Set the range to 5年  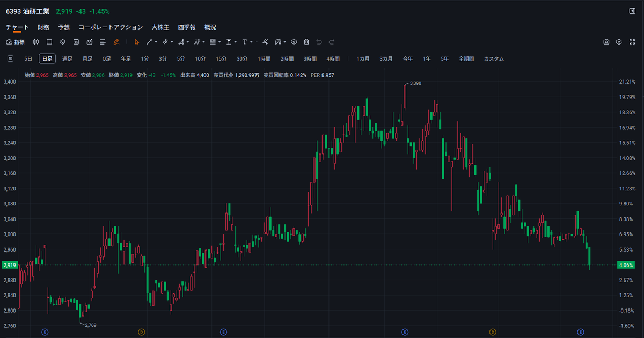pos(444,59)
